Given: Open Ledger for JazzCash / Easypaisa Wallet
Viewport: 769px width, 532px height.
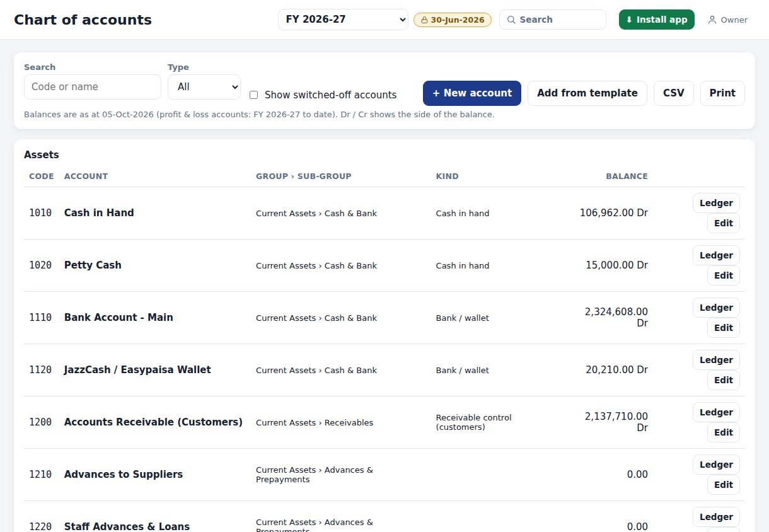Looking at the screenshot, I should pyautogui.click(x=716, y=360).
